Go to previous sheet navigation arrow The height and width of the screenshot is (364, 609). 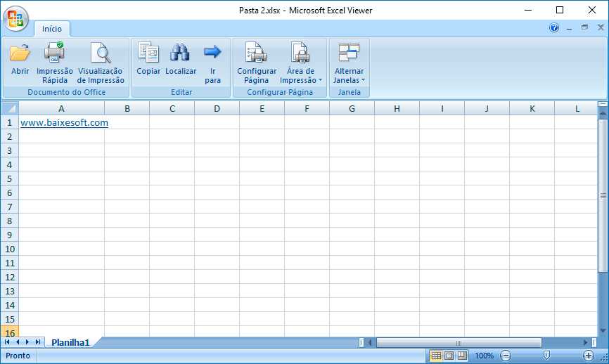click(x=18, y=342)
